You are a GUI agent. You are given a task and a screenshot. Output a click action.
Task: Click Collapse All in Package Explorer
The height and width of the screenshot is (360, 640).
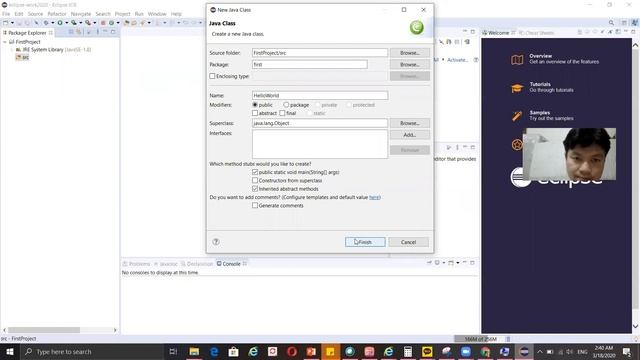tap(71, 32)
